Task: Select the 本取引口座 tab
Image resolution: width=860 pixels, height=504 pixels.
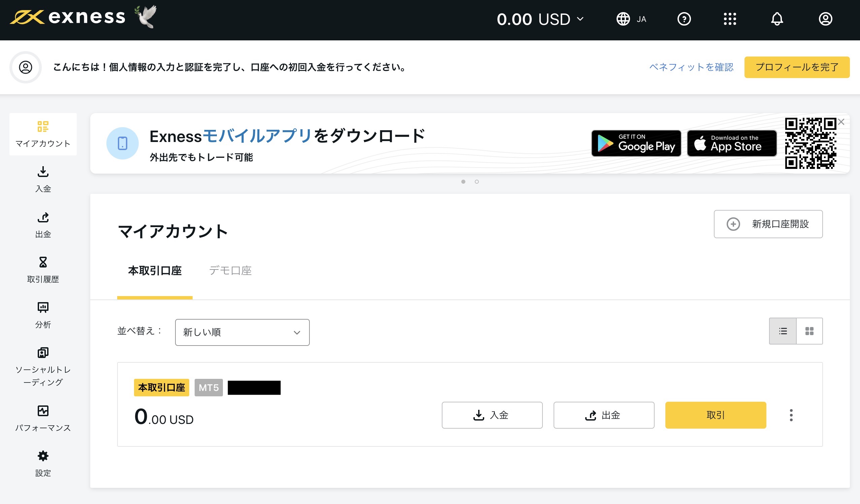Action: point(155,271)
